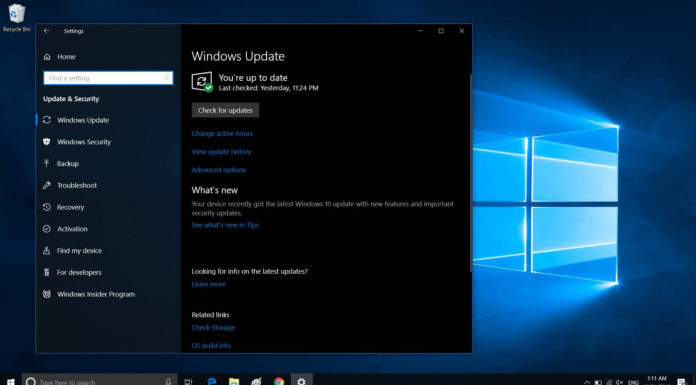This screenshot has height=385, width=696.
Task: Open Troubleshoot via the wrench icon
Action: click(47, 185)
